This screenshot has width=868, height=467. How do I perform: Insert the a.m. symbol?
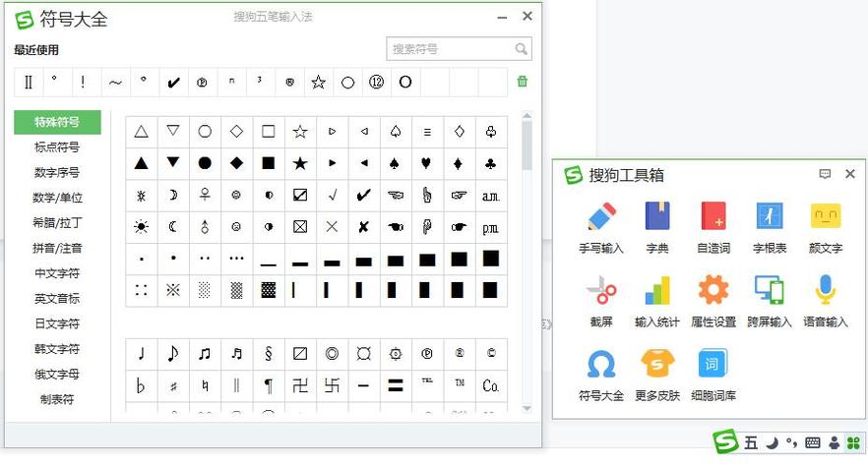tap(490, 195)
